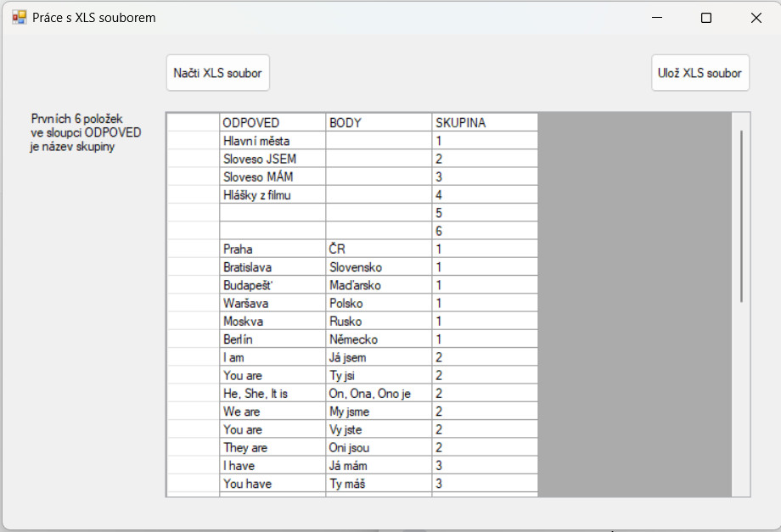The width and height of the screenshot is (781, 532).
Task: Click the 'Načti XLS soubor' button
Action: pos(217,73)
